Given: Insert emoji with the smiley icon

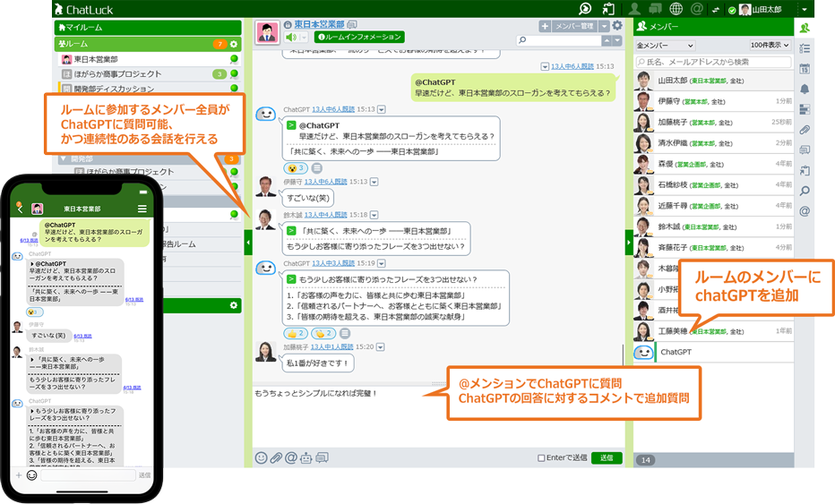Looking at the screenshot, I should (261, 457).
